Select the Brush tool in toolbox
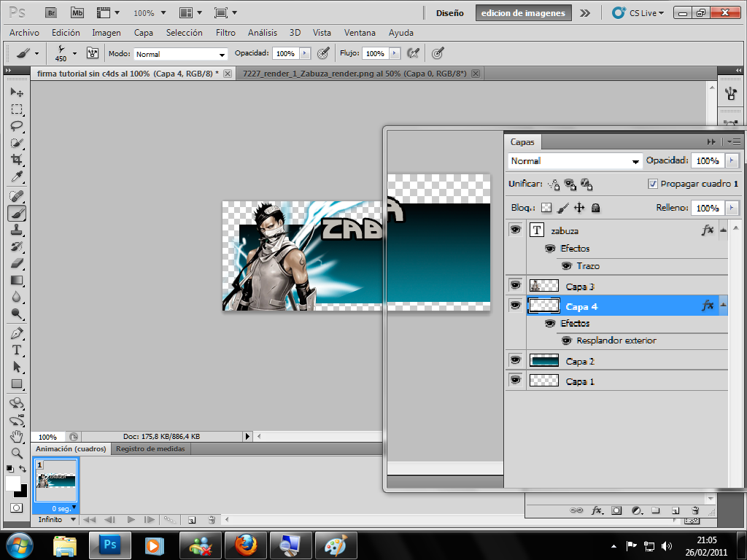This screenshot has width=747, height=560. (17, 213)
